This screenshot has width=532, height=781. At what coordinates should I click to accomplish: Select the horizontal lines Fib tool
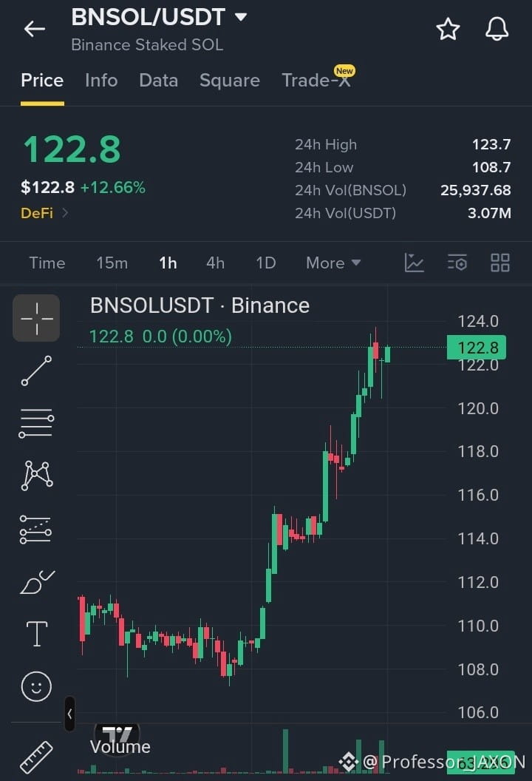click(x=36, y=423)
